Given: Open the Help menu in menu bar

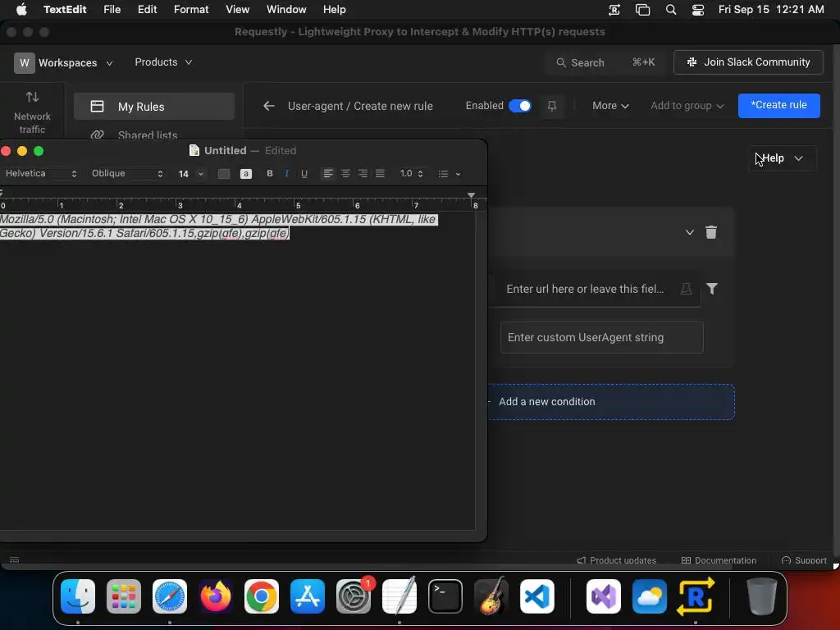Looking at the screenshot, I should click(335, 10).
